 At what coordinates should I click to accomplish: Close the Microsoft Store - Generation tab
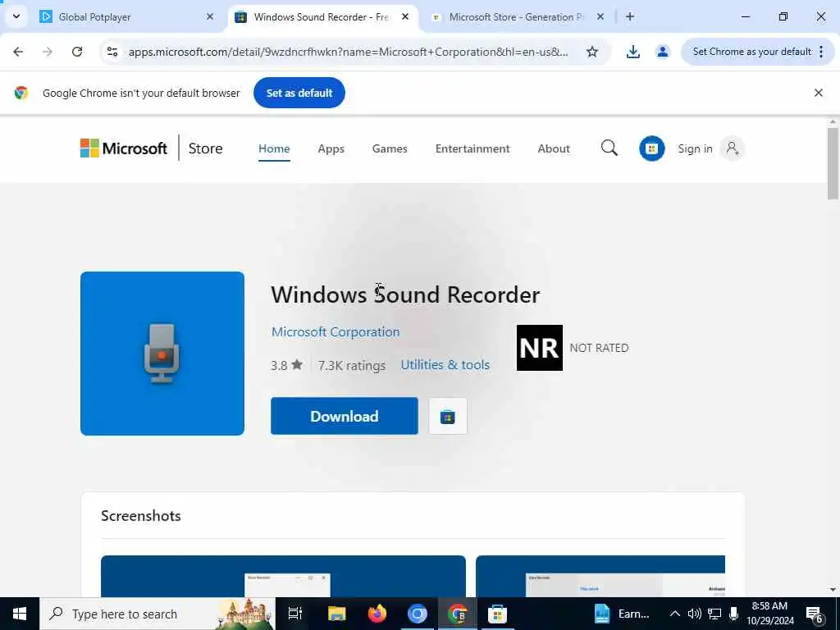(x=600, y=16)
